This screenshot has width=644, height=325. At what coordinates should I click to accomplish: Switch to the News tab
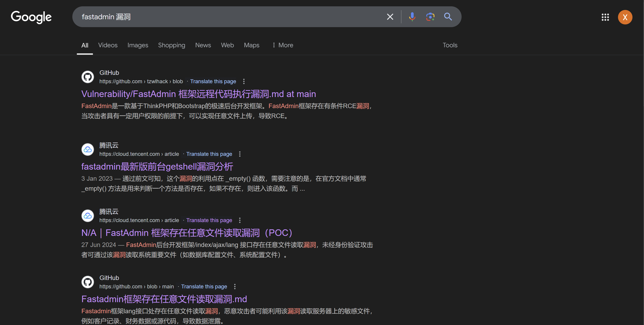[x=203, y=45]
